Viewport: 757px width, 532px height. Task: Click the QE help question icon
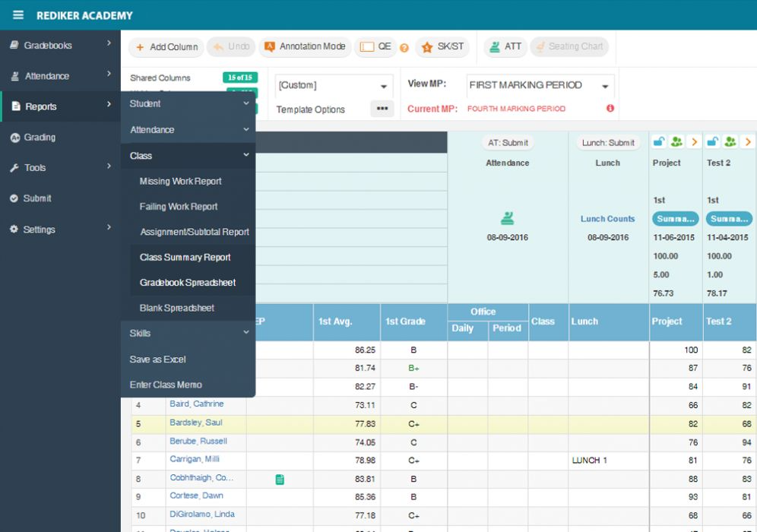pyautogui.click(x=404, y=48)
